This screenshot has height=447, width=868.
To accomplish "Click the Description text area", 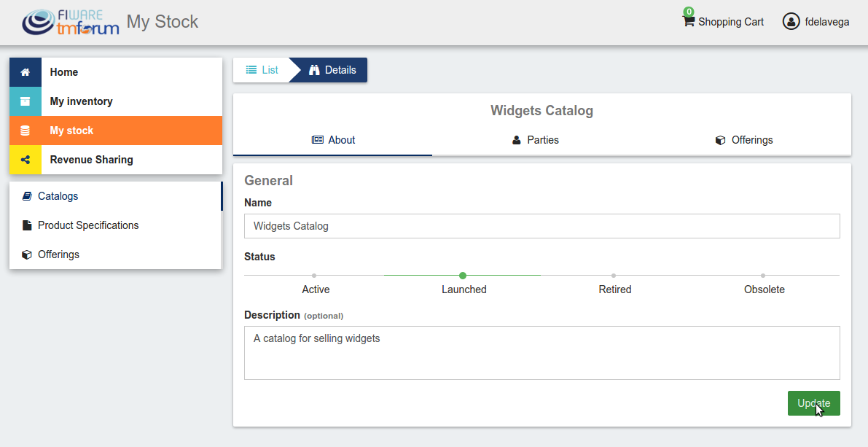I will 542,353.
